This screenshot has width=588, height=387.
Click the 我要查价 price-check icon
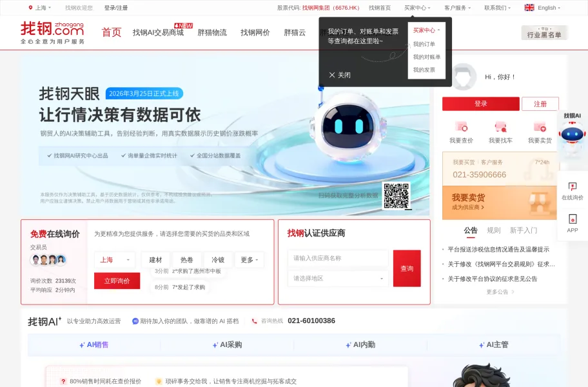tap(461, 127)
